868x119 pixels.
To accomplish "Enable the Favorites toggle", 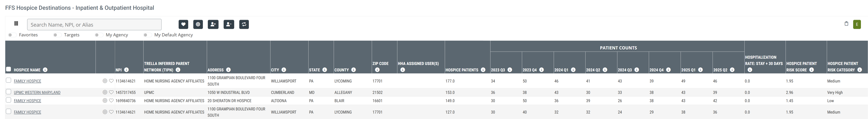I will point(12,35).
